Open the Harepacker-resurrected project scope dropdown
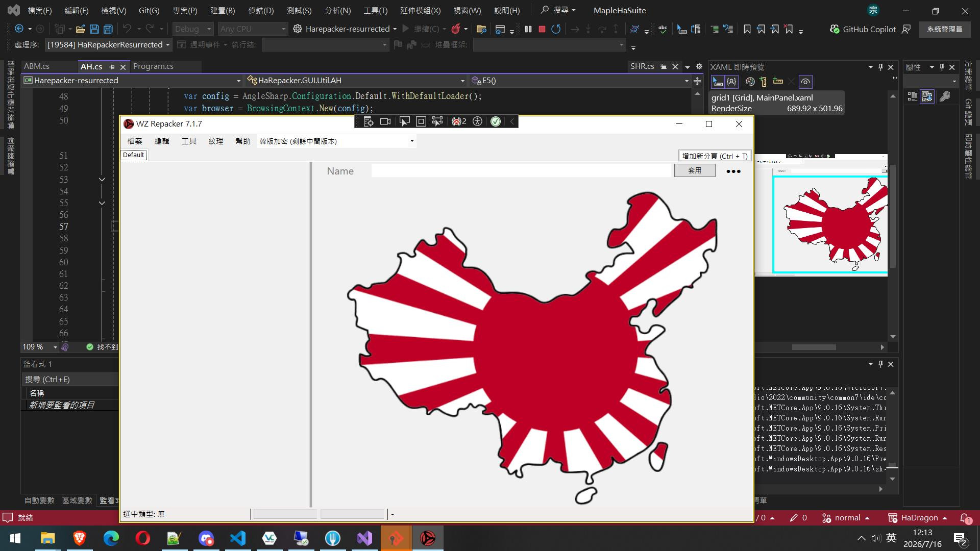The height and width of the screenshot is (551, 980). (x=132, y=81)
